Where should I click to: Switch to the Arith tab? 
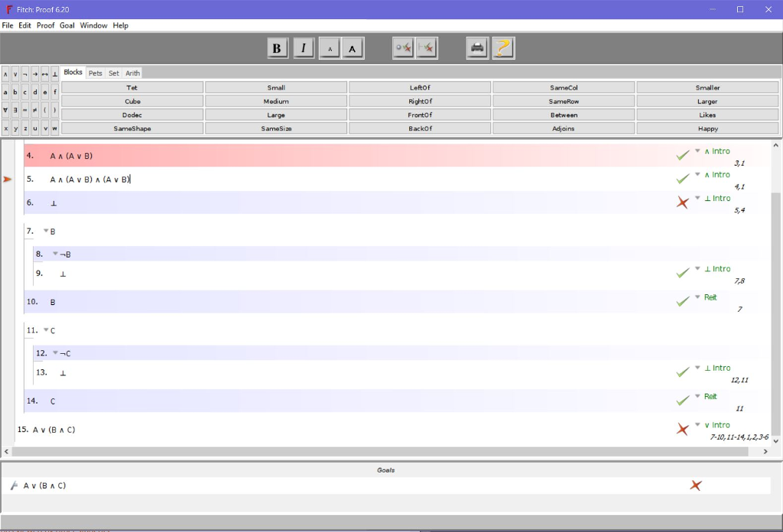click(132, 73)
